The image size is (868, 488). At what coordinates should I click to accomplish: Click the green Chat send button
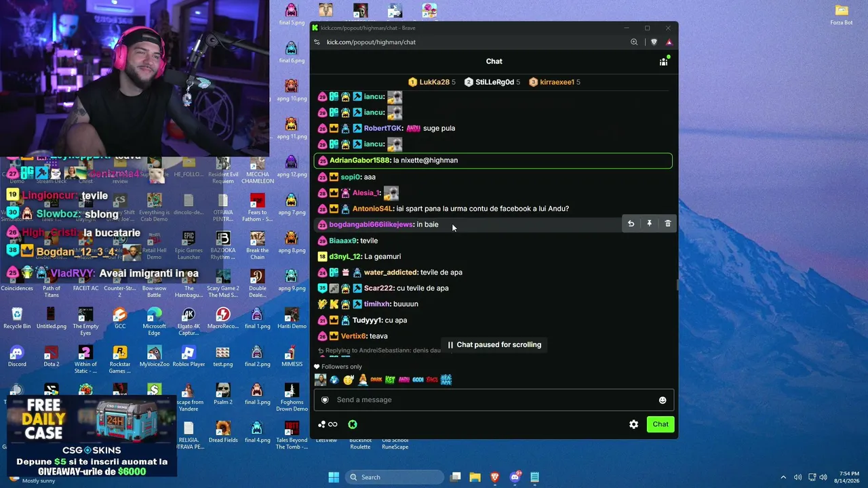[660, 424]
